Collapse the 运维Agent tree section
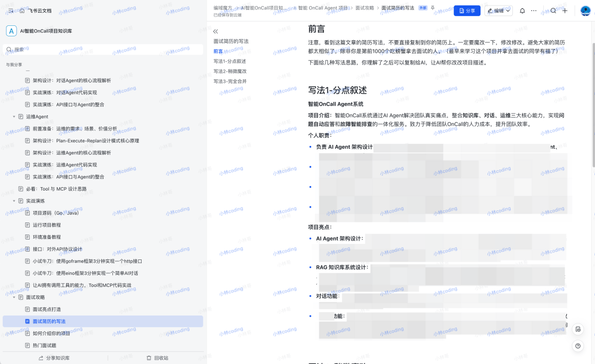Screen dimensions: 595x364 point(14,117)
